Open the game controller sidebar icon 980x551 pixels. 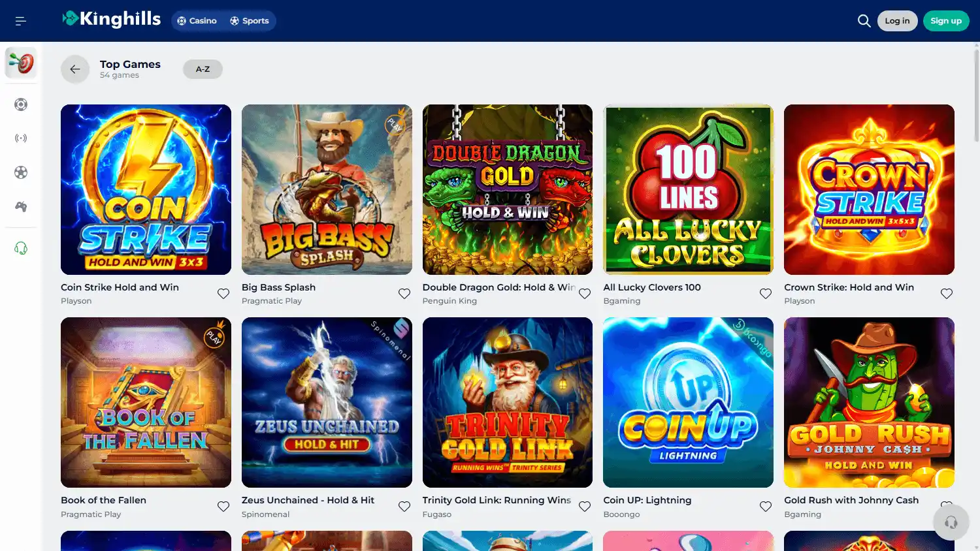21,206
